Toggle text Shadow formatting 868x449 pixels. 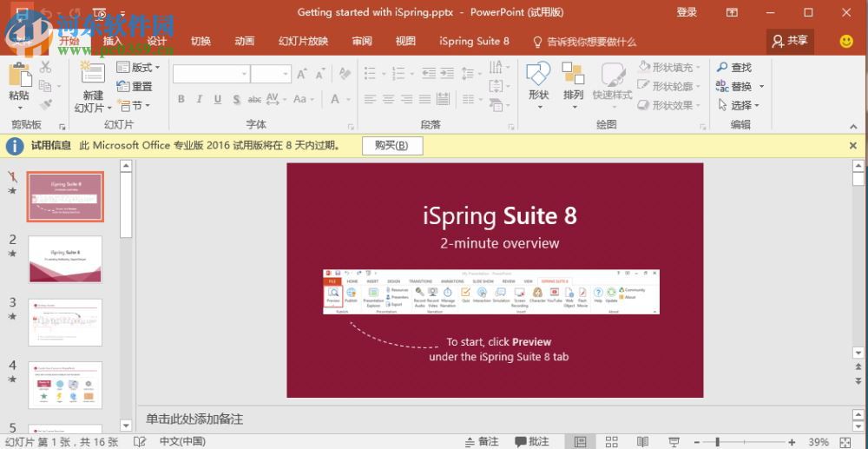click(x=236, y=99)
